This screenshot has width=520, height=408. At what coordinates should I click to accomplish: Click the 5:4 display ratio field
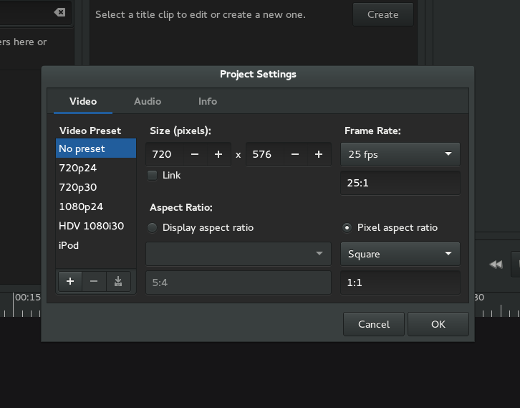(x=239, y=283)
